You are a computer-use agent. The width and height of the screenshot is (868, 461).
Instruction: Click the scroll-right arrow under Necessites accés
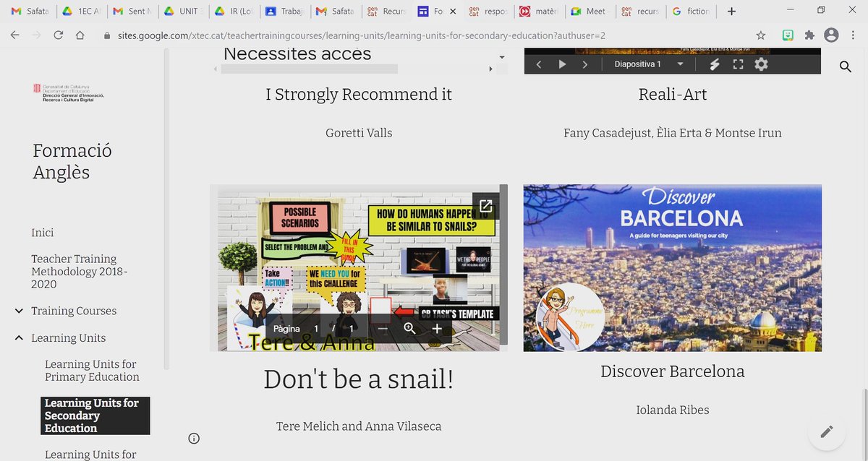490,69
